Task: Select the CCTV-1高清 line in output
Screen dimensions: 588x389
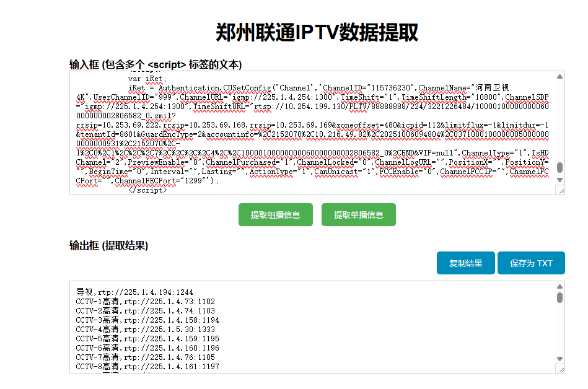Action: coord(124,301)
